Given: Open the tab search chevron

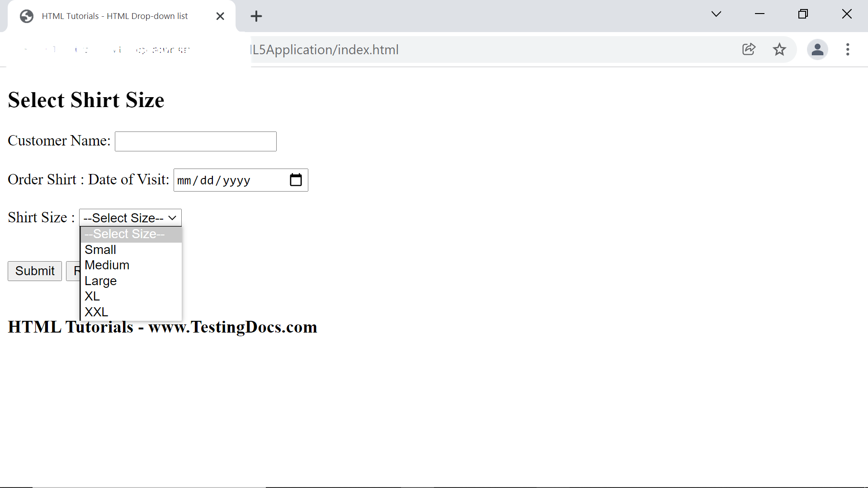Looking at the screenshot, I should point(716,14).
